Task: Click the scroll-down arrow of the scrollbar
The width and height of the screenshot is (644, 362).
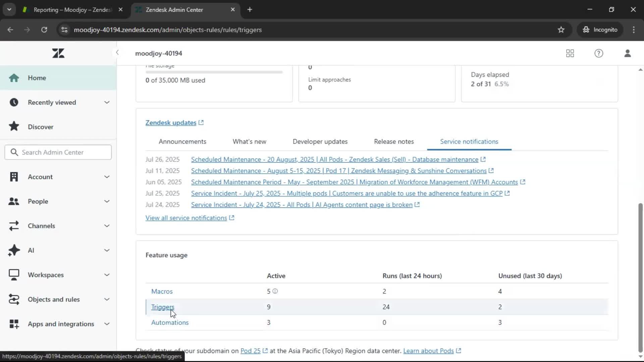Action: tap(640, 357)
